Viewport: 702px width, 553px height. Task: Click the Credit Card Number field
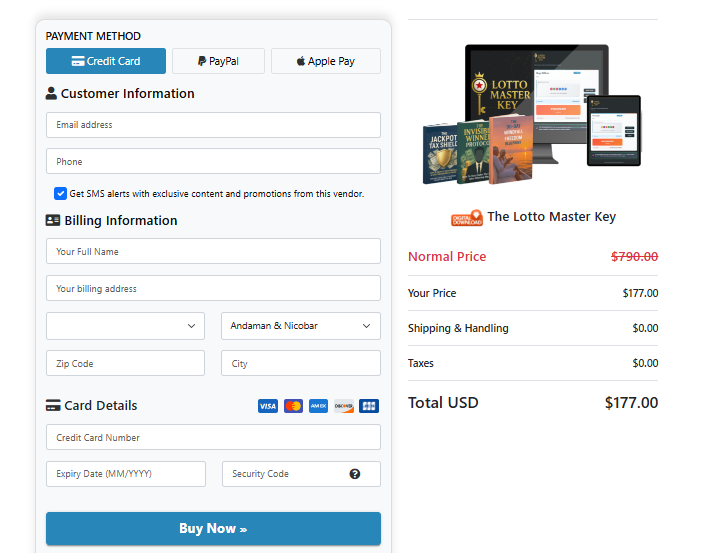(213, 438)
